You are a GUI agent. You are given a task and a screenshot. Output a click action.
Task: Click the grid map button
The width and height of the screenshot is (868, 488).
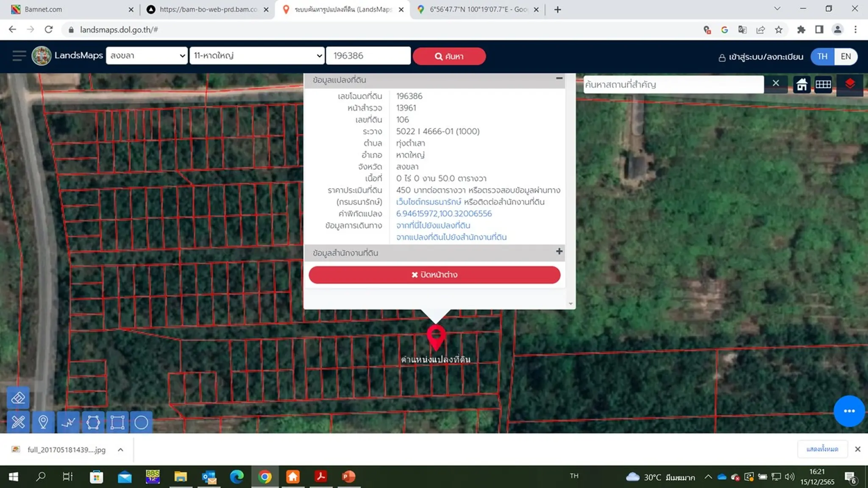click(823, 84)
